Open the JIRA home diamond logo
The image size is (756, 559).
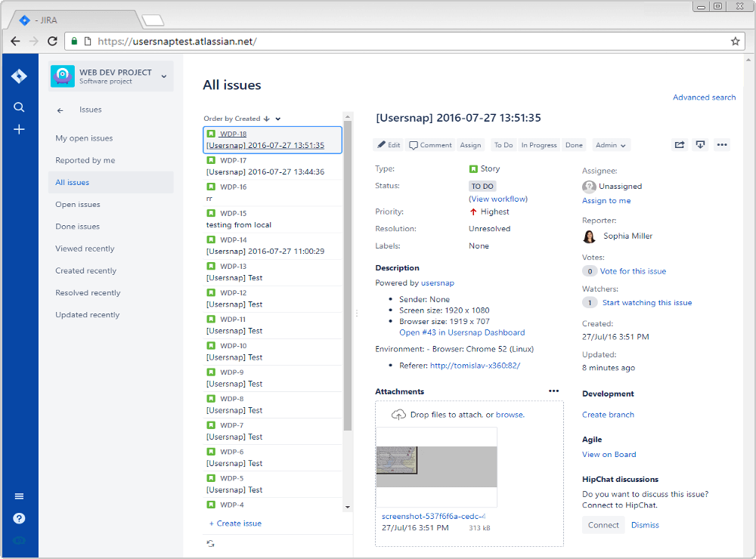pyautogui.click(x=19, y=76)
